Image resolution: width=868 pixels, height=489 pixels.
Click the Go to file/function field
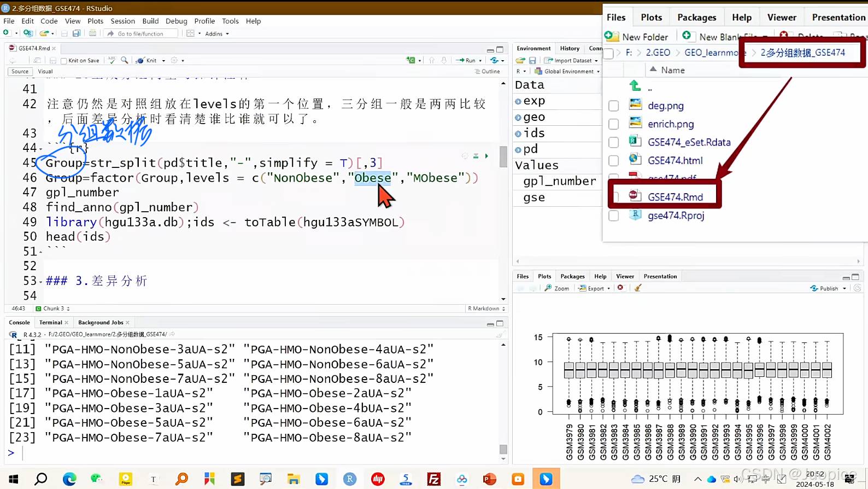pos(142,33)
